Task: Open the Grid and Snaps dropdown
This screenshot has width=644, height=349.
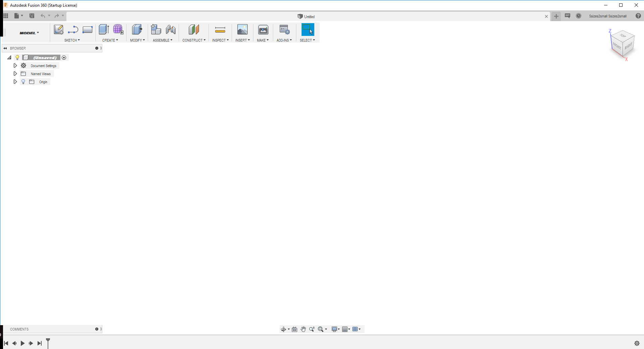Action: (x=346, y=329)
